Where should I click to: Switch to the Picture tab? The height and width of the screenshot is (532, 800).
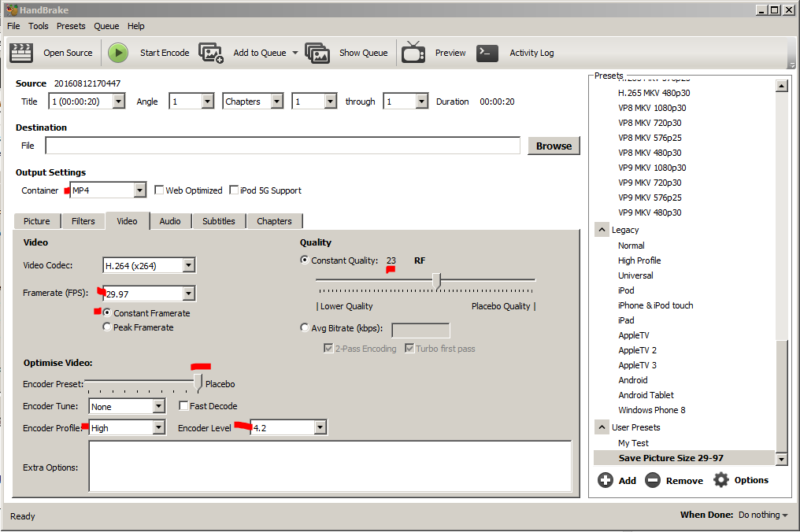pos(37,221)
